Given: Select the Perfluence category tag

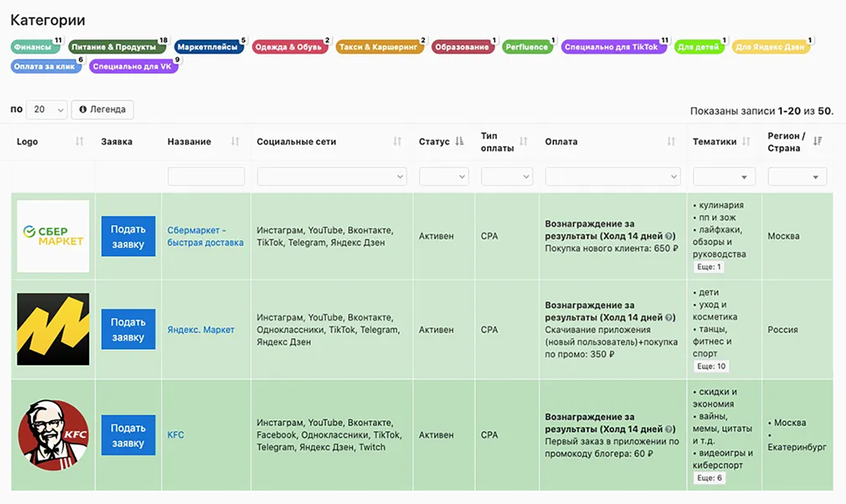Looking at the screenshot, I should [528, 47].
